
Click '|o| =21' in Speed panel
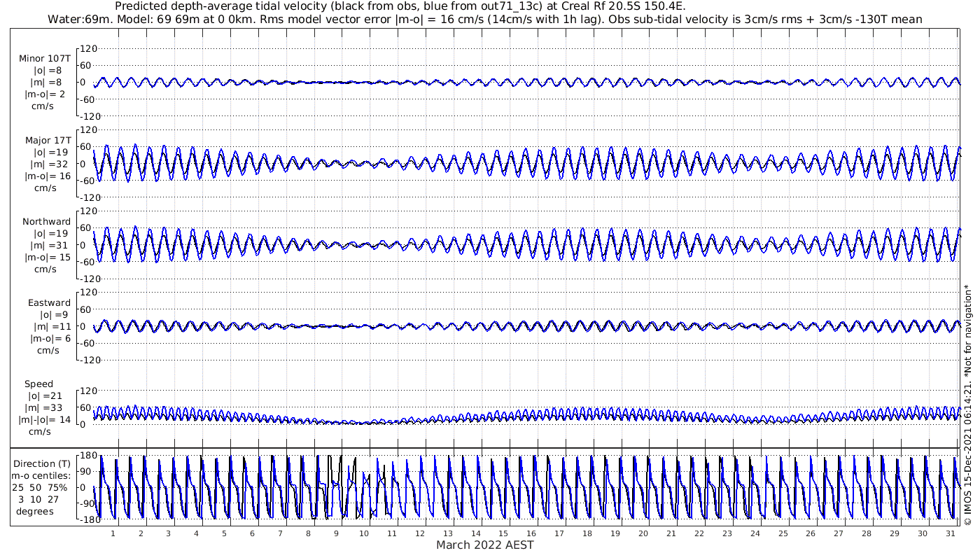(x=45, y=395)
